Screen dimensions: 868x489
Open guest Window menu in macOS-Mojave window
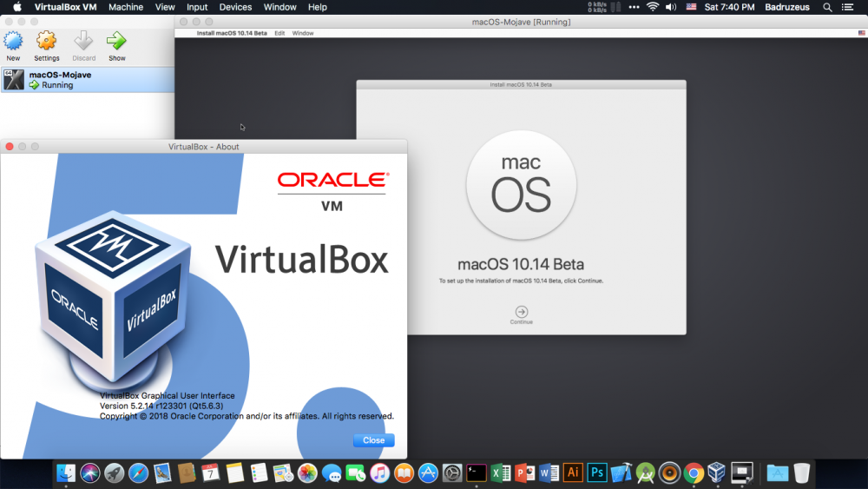pos(303,33)
